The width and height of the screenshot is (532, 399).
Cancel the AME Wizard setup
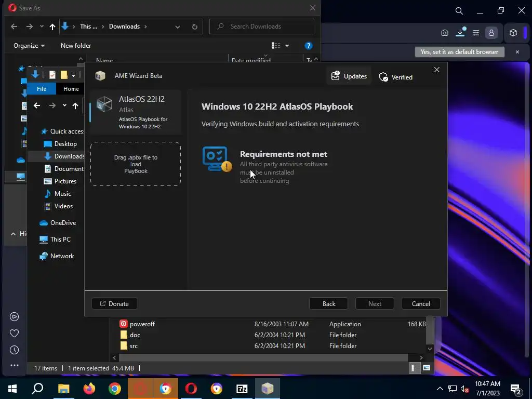[421, 303]
